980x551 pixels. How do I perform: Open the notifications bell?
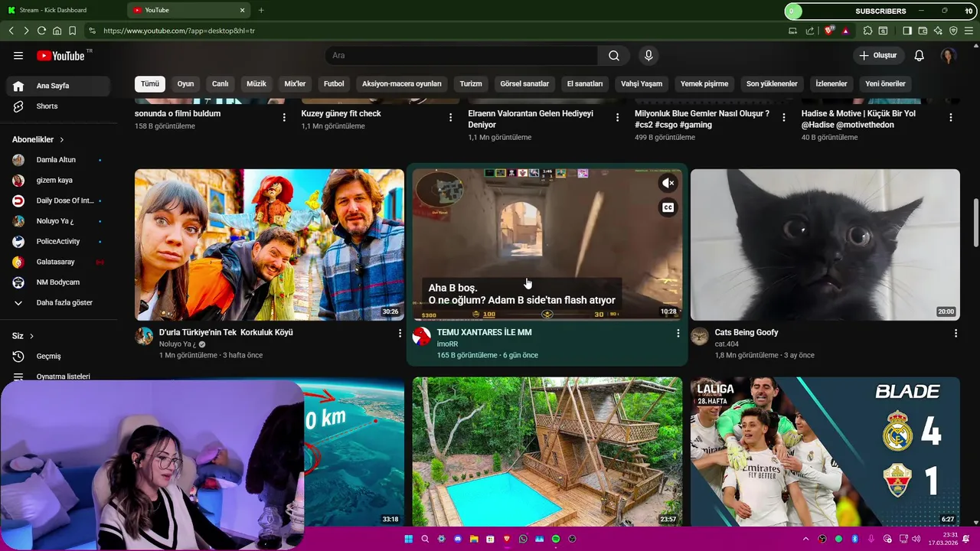tap(920, 55)
